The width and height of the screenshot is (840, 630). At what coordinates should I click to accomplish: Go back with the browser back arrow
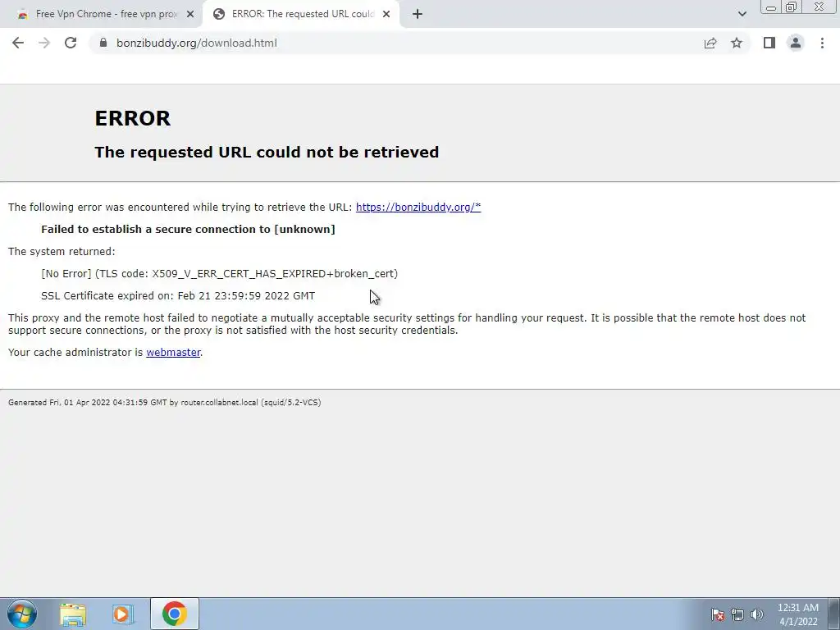(18, 43)
